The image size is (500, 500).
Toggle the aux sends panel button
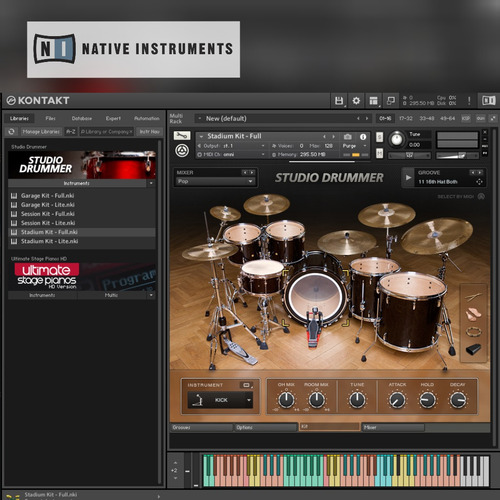click(x=480, y=118)
